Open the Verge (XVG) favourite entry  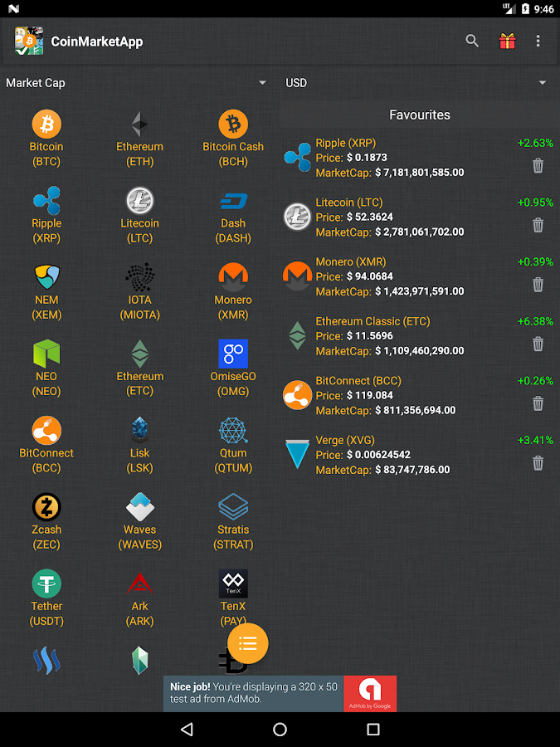419,455
